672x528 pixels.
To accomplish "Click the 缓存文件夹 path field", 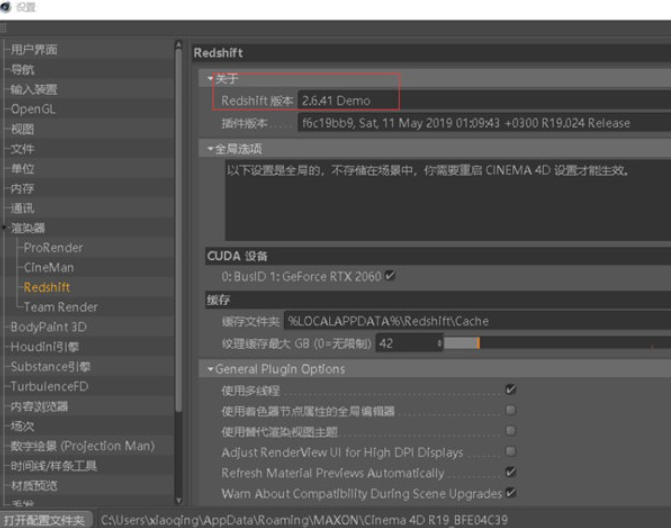I will click(477, 321).
